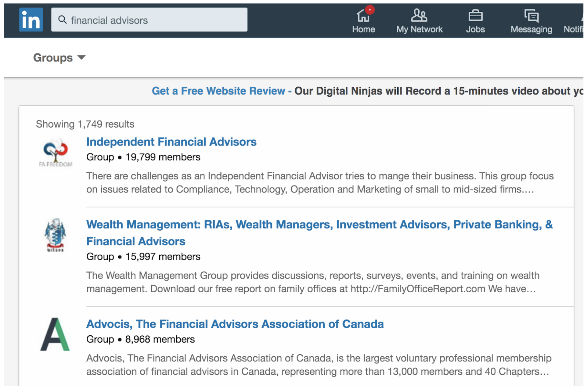Image resolution: width=588 pixels, height=392 pixels.
Task: Open Independent Financial Advisors group
Action: pyautogui.click(x=171, y=142)
